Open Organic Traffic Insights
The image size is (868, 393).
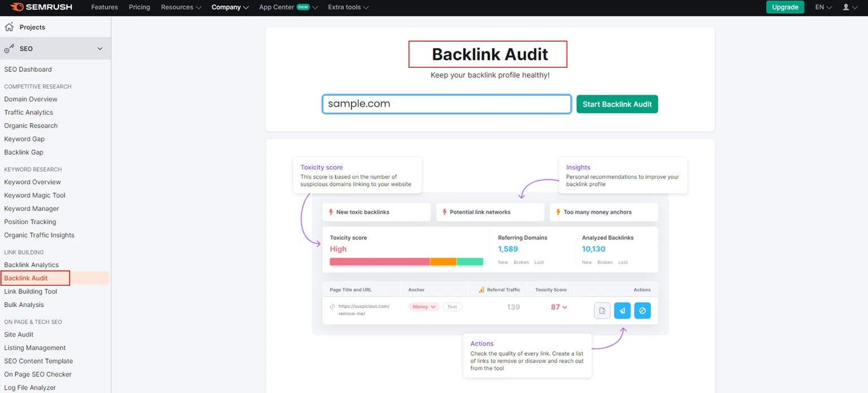39,235
